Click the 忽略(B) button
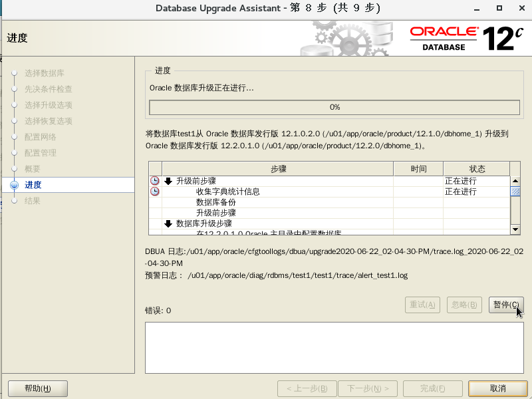 tap(465, 305)
